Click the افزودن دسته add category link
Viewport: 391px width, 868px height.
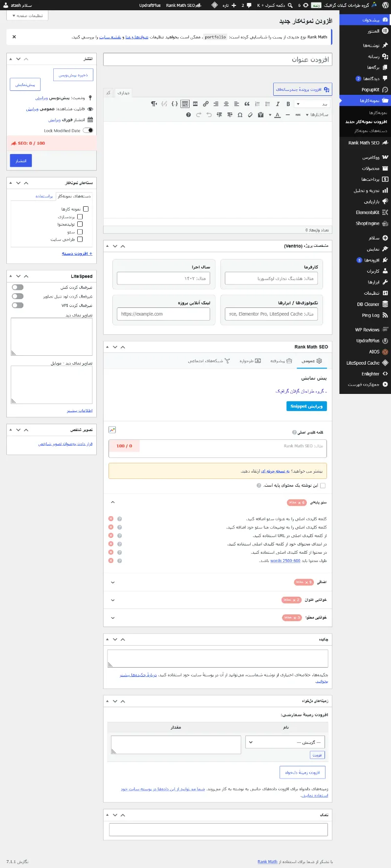pos(77,253)
